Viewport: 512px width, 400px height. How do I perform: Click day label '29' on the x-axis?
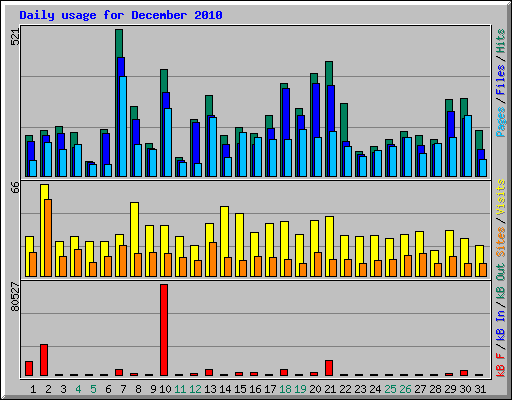pyautogui.click(x=450, y=389)
